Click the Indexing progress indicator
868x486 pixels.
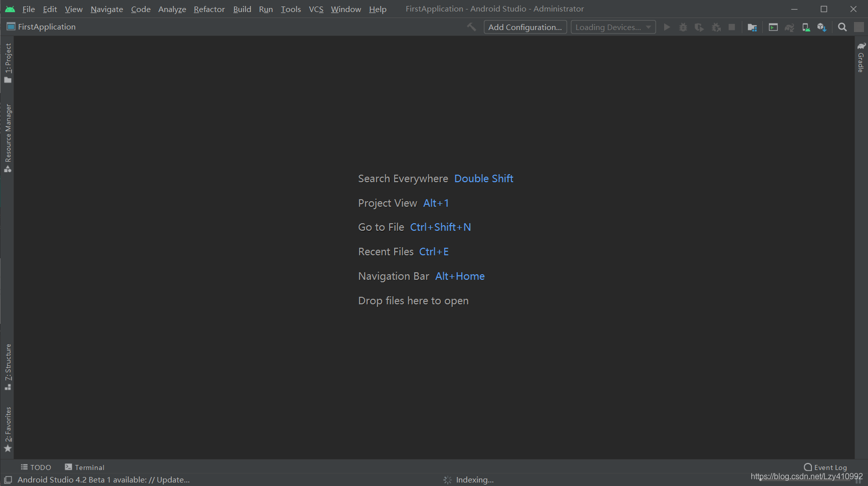[469, 479]
